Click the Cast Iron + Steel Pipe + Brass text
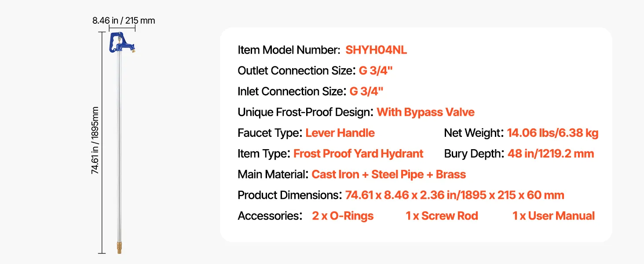644x264 pixels. (388, 174)
